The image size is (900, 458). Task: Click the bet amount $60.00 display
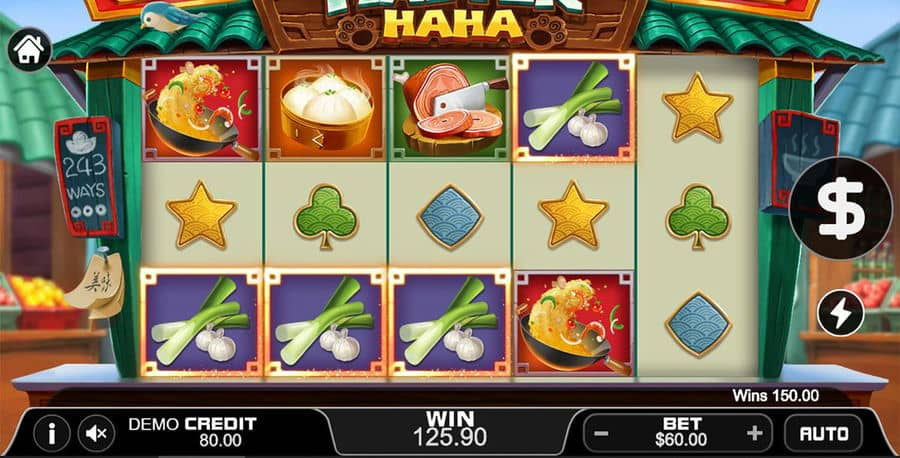pyautogui.click(x=681, y=432)
